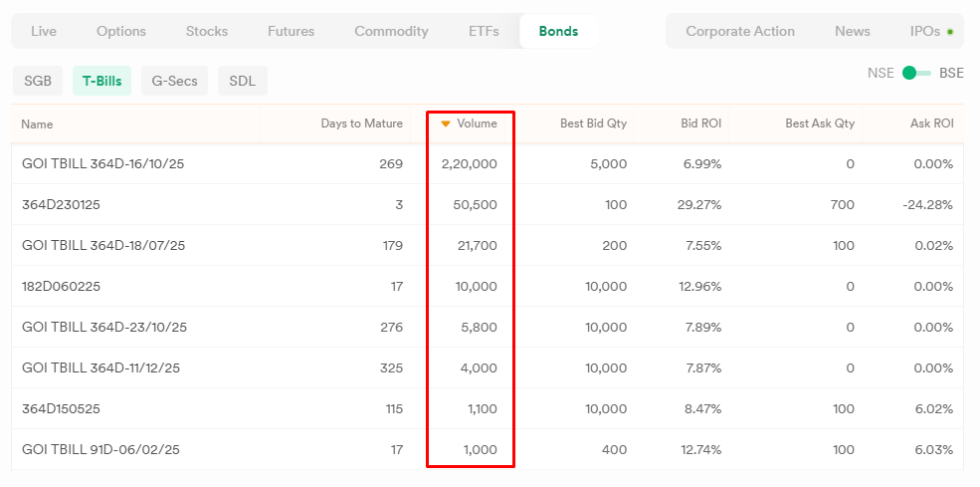Sort table by Ask ROI column
The image size is (980, 487).
coord(932,123)
